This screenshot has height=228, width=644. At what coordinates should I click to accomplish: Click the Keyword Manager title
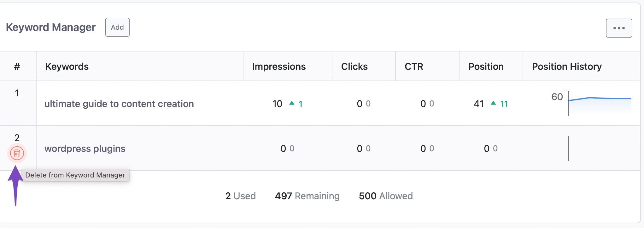51,27
